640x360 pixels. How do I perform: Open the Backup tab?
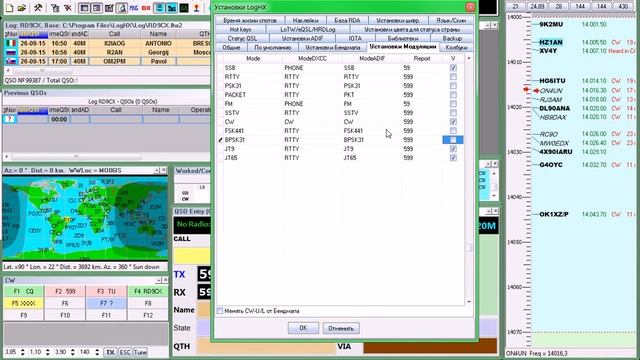click(452, 38)
